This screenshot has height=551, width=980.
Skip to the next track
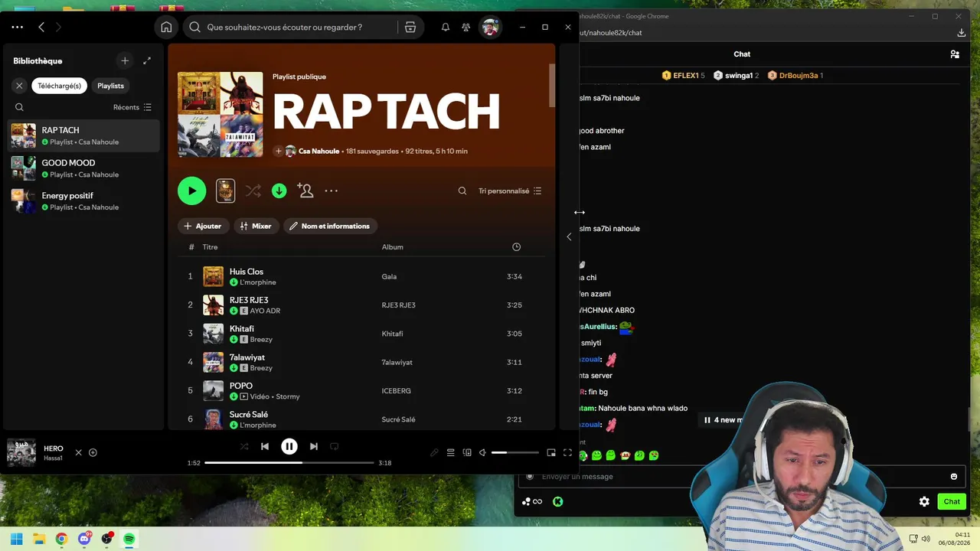click(314, 446)
